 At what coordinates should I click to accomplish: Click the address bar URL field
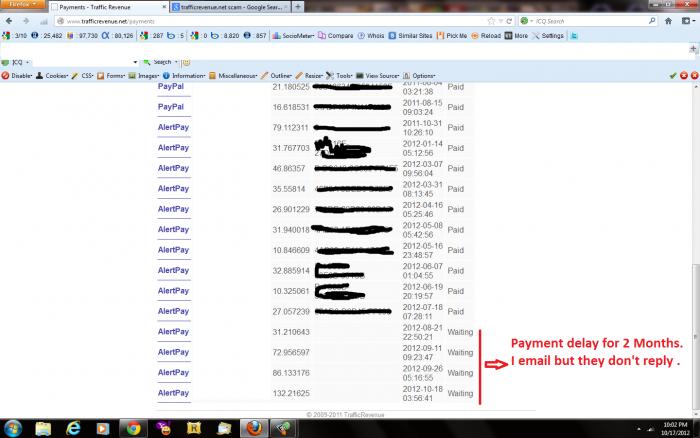point(270,21)
